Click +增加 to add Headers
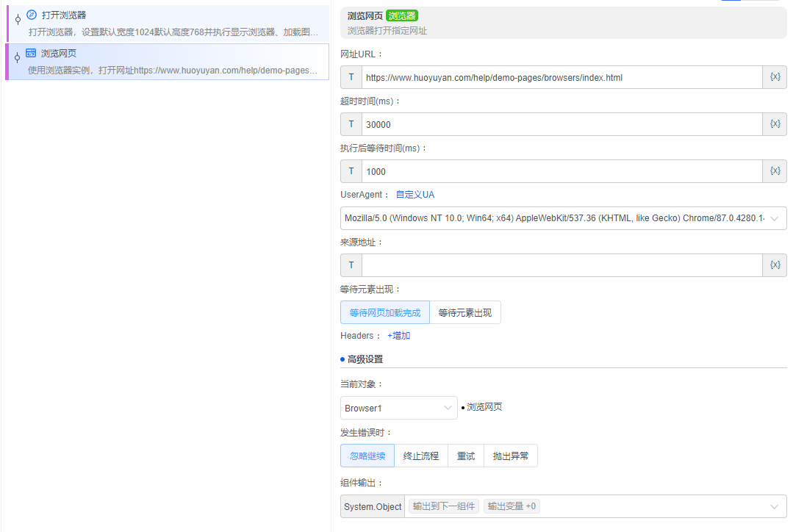793x532 pixels. click(x=399, y=336)
